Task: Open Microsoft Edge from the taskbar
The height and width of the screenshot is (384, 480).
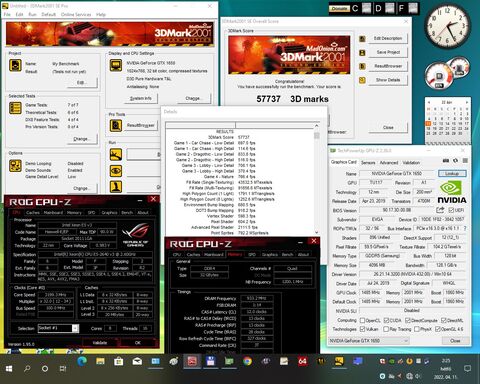Action: click(x=82, y=361)
